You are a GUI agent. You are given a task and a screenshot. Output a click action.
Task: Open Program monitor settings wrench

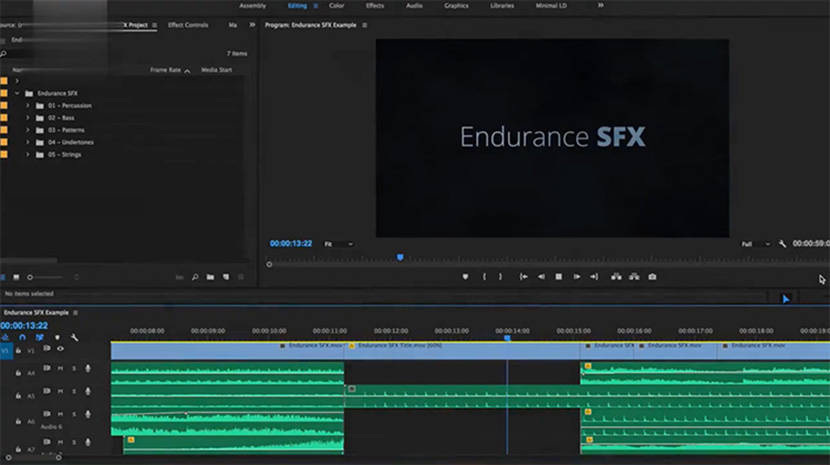pos(782,244)
